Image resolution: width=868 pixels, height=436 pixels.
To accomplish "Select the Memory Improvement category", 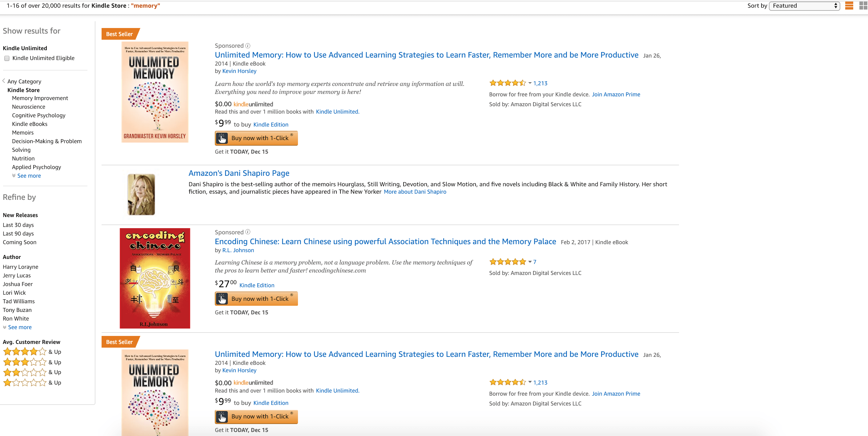I will point(40,98).
